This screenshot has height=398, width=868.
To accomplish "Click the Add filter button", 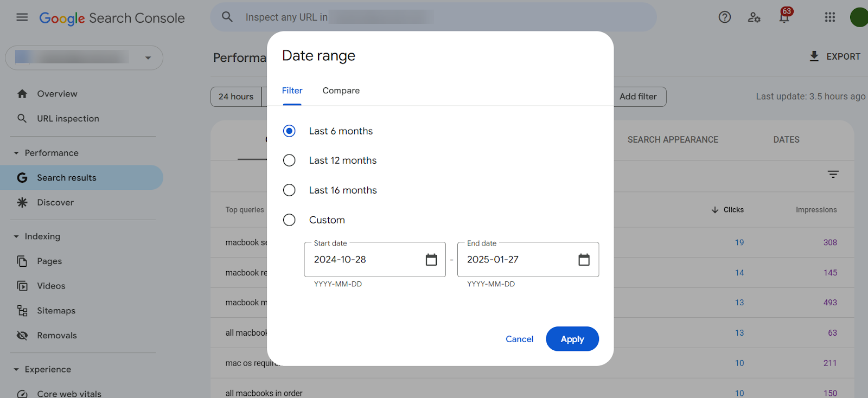I will tap(639, 97).
